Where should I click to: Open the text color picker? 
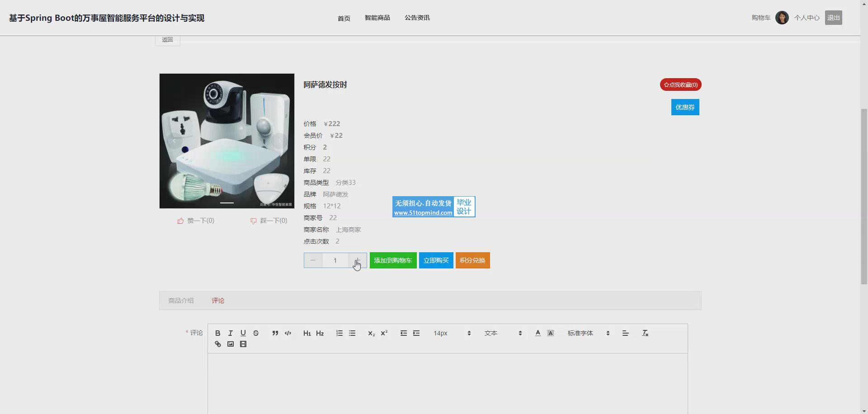(538, 333)
